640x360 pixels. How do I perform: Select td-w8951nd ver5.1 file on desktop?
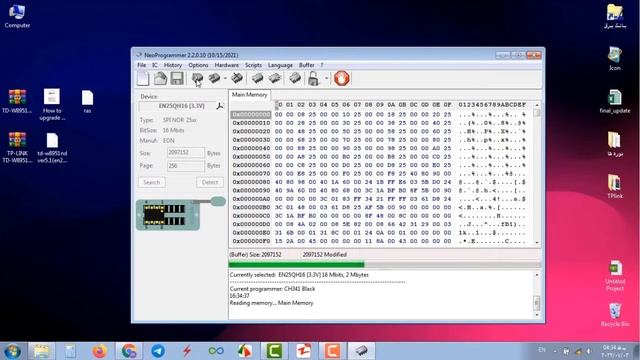[52, 148]
